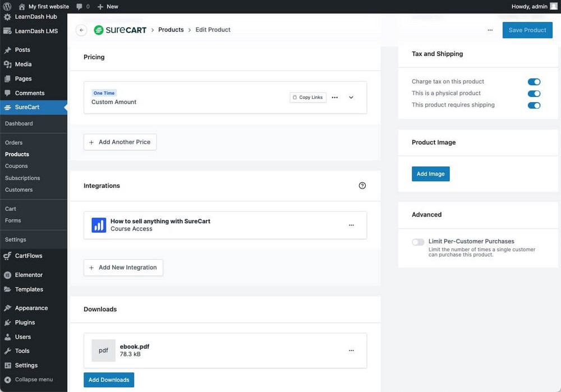Go back using the back arrow button
Screen dimensions: 561x392
(81, 30)
